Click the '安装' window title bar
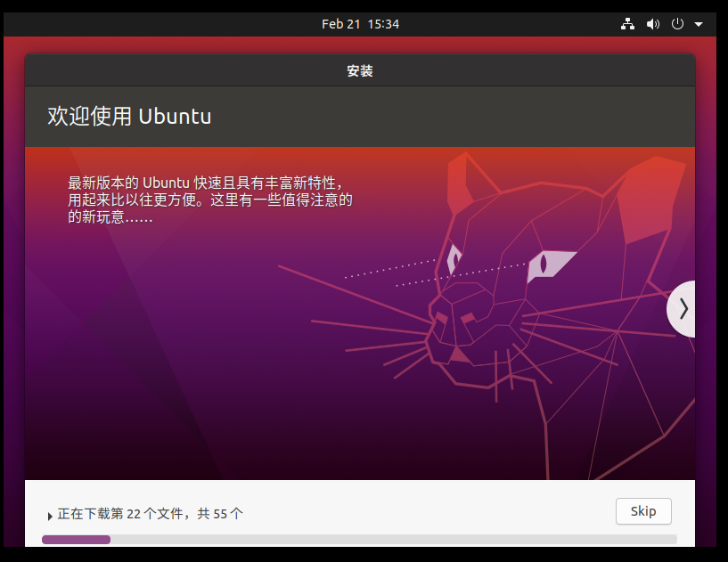The height and width of the screenshot is (562, 728). [360, 70]
